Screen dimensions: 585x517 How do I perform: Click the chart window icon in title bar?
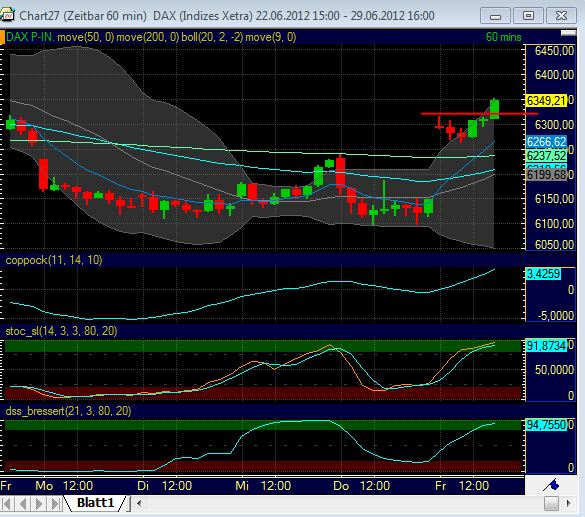point(7,15)
